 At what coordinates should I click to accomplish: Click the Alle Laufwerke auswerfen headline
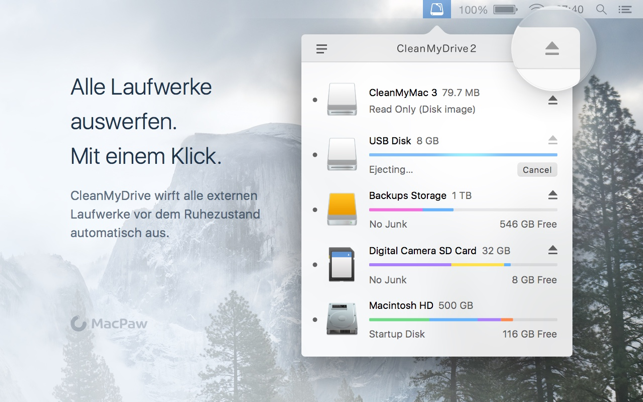click(141, 104)
